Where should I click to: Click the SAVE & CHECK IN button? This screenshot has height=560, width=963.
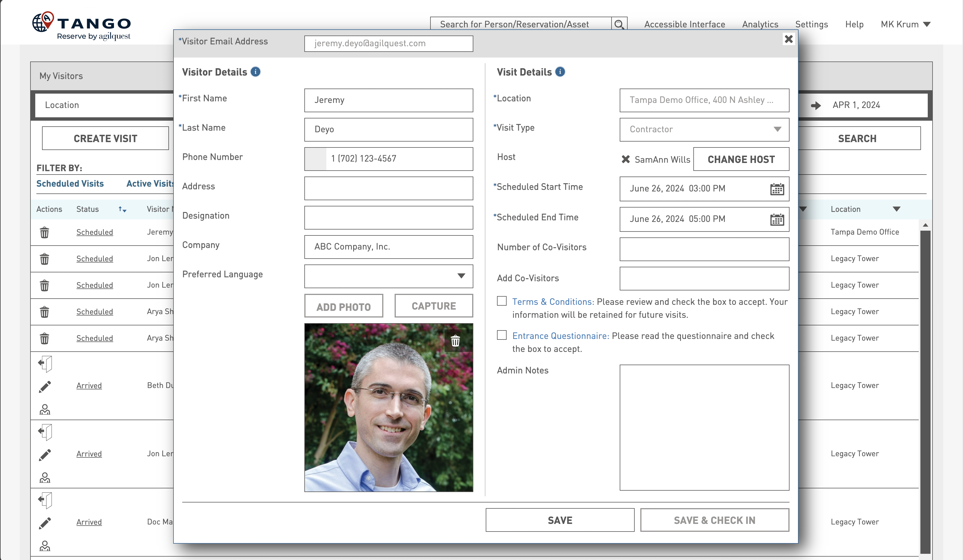714,520
